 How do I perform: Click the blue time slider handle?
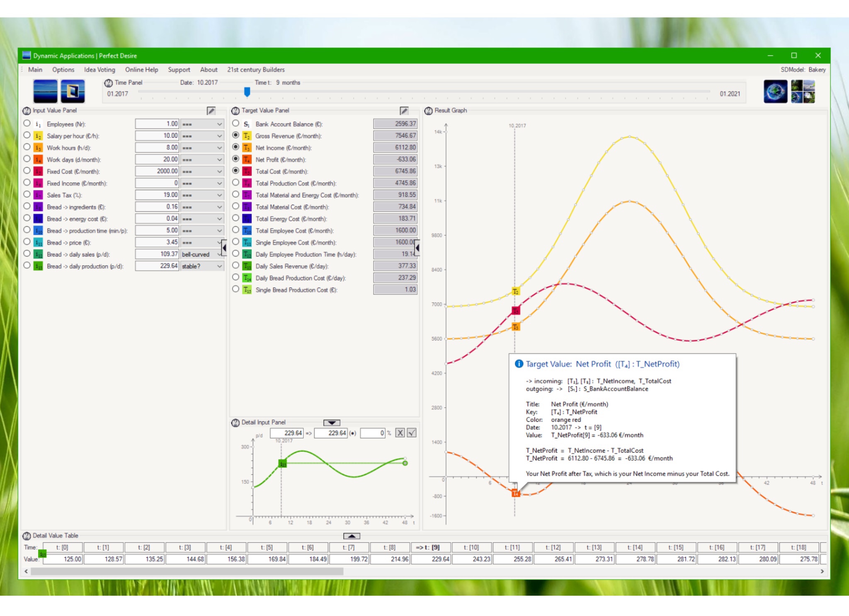pyautogui.click(x=247, y=92)
